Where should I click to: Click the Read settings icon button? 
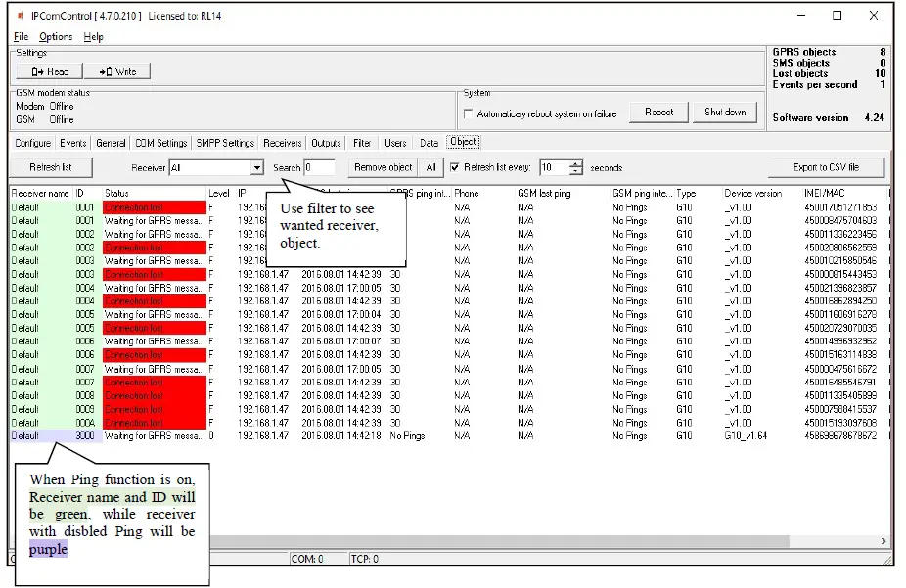click(x=47, y=70)
